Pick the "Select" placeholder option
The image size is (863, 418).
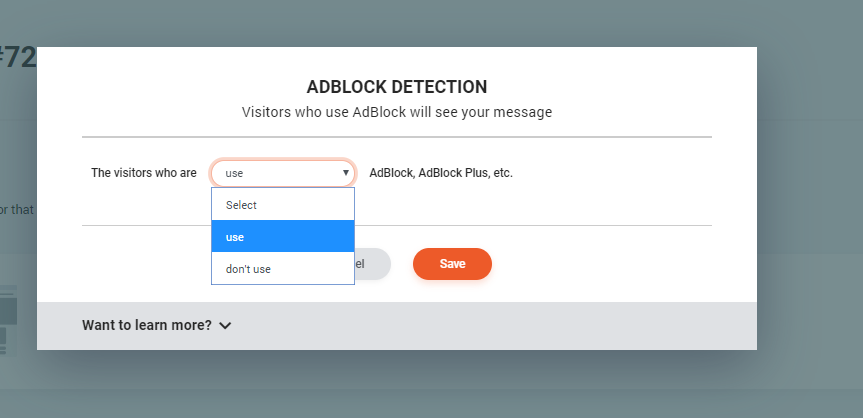pos(283,205)
